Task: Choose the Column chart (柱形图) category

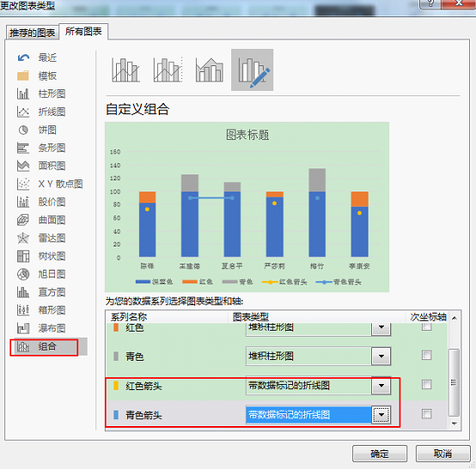Action: pos(41,94)
